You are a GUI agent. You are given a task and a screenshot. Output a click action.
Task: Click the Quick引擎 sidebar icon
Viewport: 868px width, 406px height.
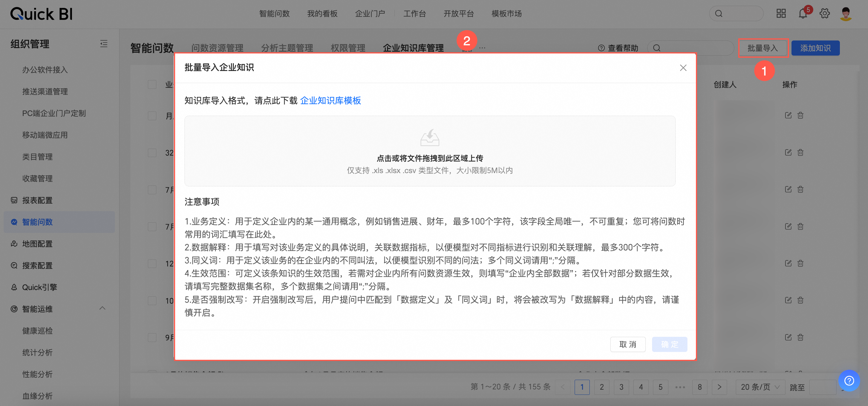[x=14, y=287]
